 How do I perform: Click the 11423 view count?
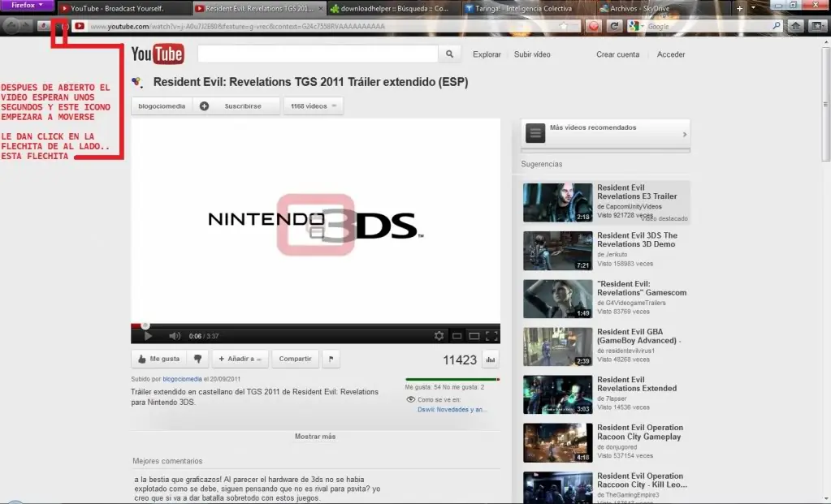460,360
